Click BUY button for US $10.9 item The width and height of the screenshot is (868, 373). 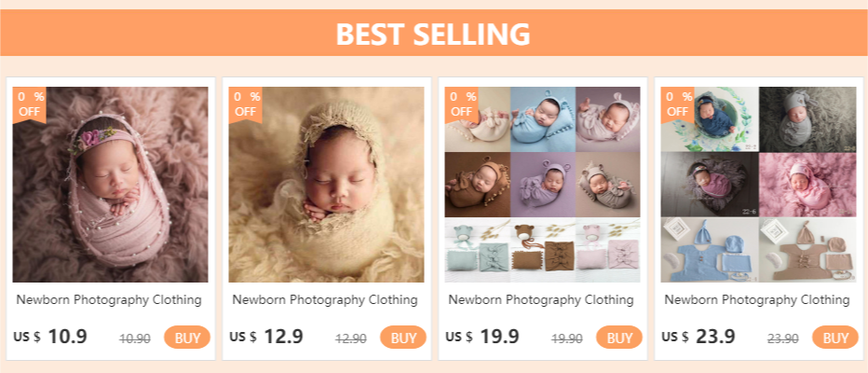click(x=187, y=338)
